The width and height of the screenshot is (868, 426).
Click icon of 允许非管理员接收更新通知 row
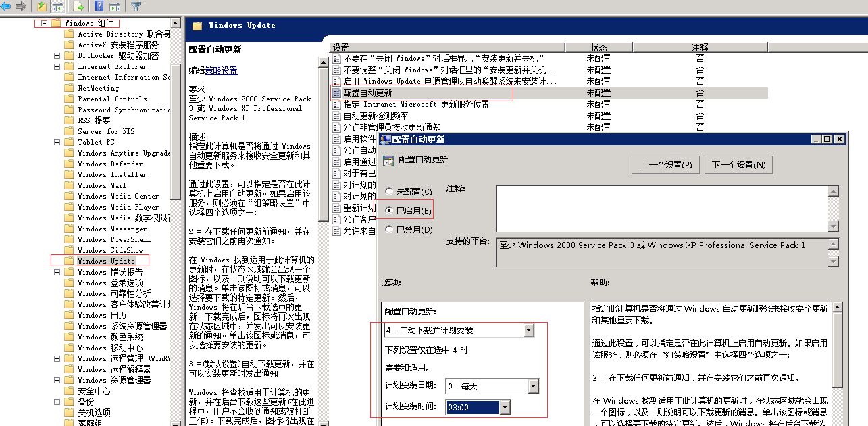pyautogui.click(x=336, y=127)
